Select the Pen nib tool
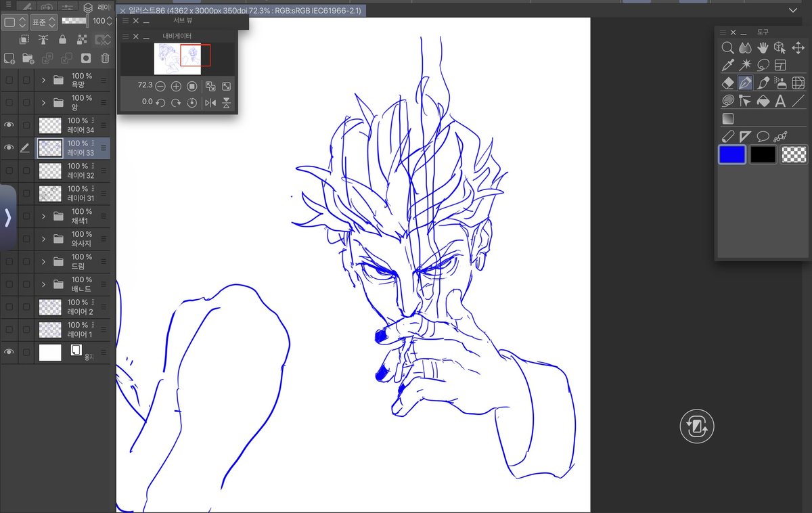 pyautogui.click(x=745, y=83)
